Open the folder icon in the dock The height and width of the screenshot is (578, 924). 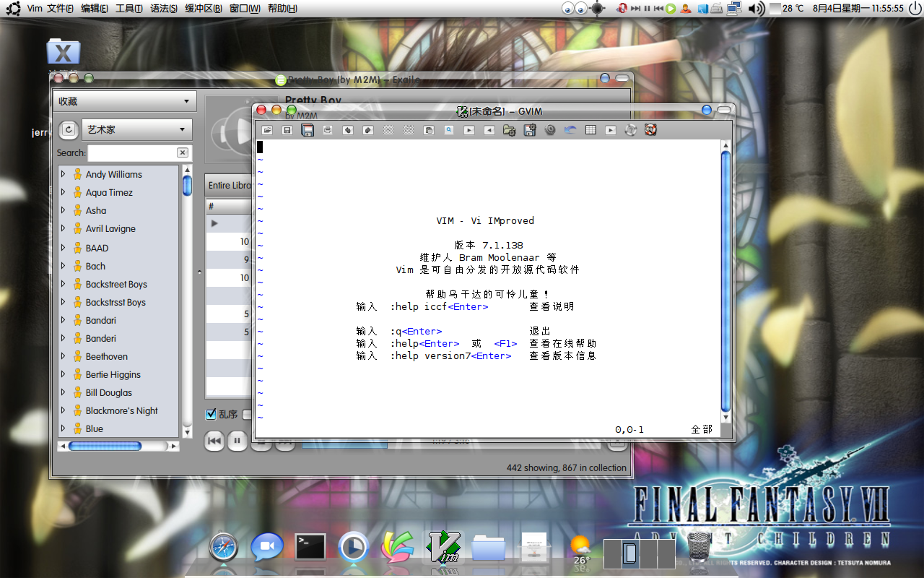[488, 548]
